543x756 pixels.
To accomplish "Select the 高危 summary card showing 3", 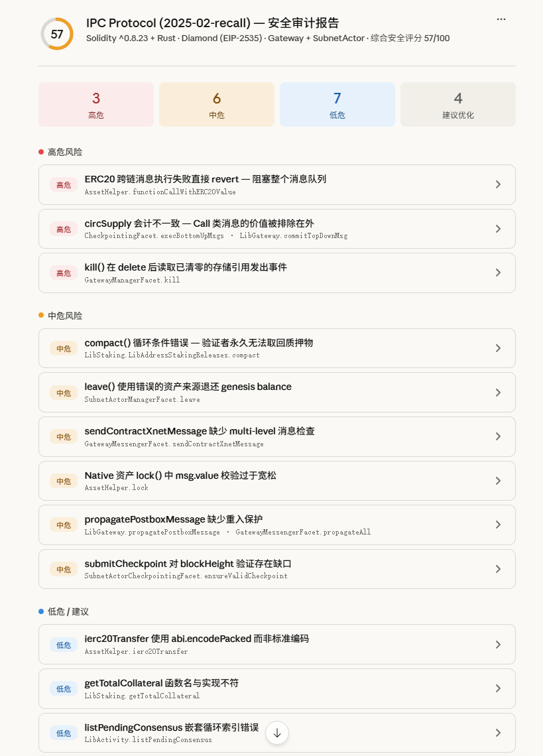I will [x=95, y=103].
